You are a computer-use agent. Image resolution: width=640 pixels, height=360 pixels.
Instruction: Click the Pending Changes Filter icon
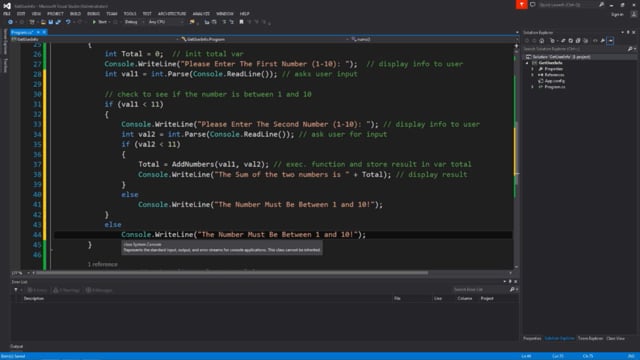553,41
